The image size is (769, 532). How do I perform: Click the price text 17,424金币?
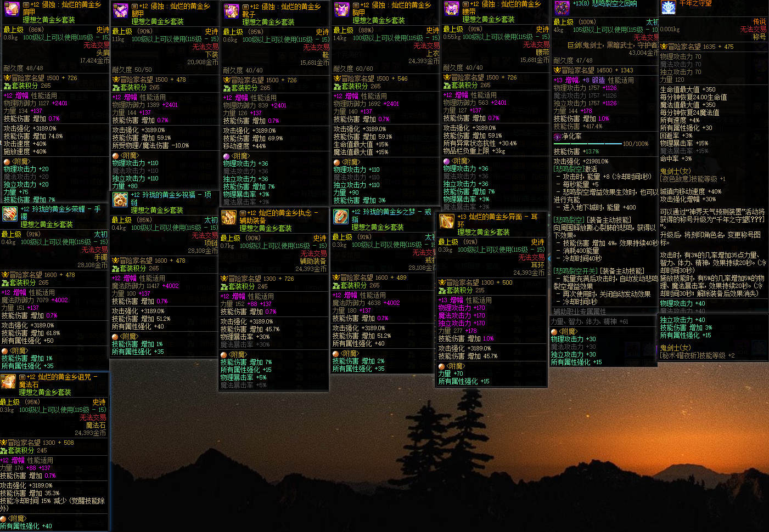point(94,61)
